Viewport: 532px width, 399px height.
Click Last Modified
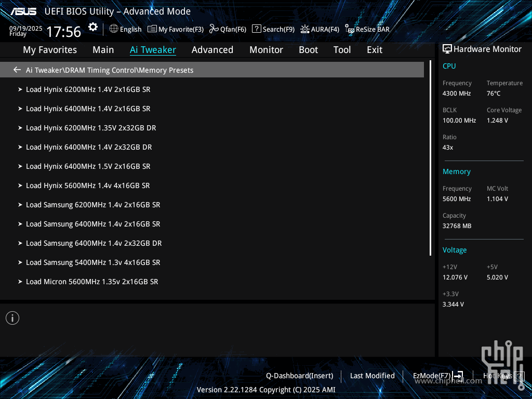click(x=372, y=376)
